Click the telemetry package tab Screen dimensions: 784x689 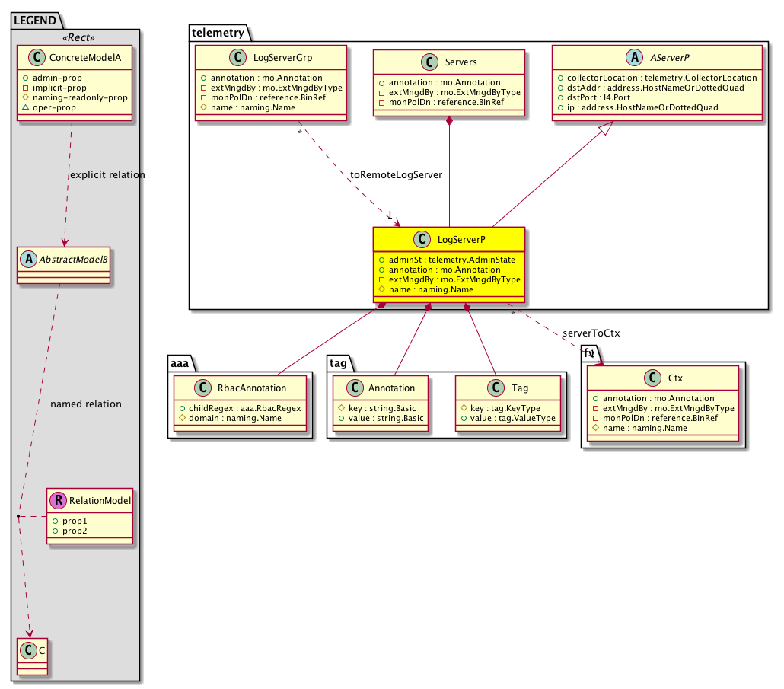[218, 32]
